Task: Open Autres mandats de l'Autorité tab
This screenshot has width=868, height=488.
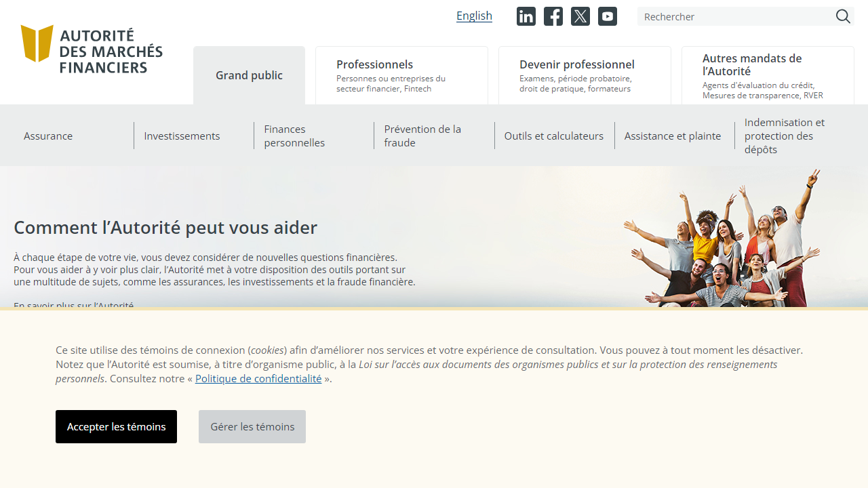Action: coord(768,75)
